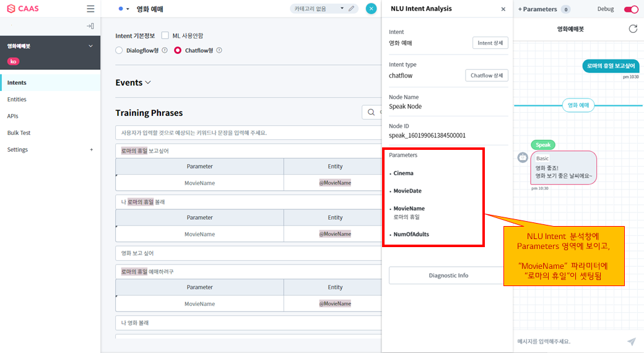Click the help icon next to Chatflow형

pos(219,51)
